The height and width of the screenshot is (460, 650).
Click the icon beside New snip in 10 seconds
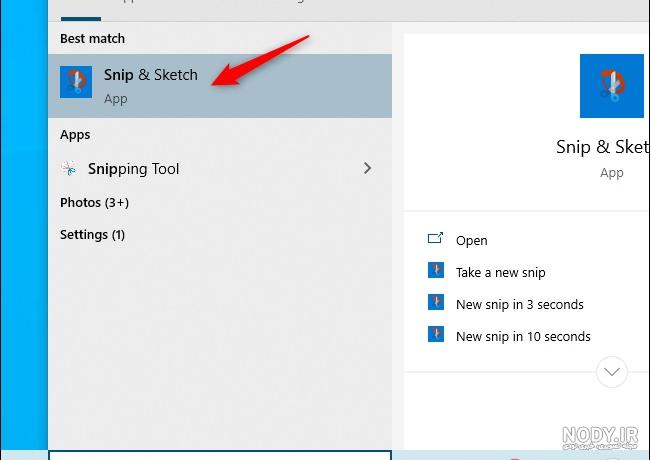[x=436, y=334]
